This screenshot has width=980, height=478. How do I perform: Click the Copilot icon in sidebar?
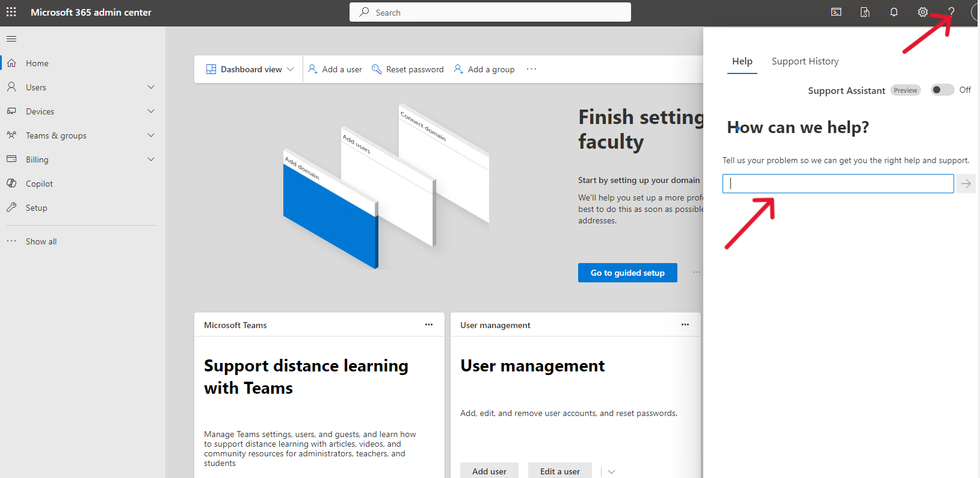click(11, 184)
